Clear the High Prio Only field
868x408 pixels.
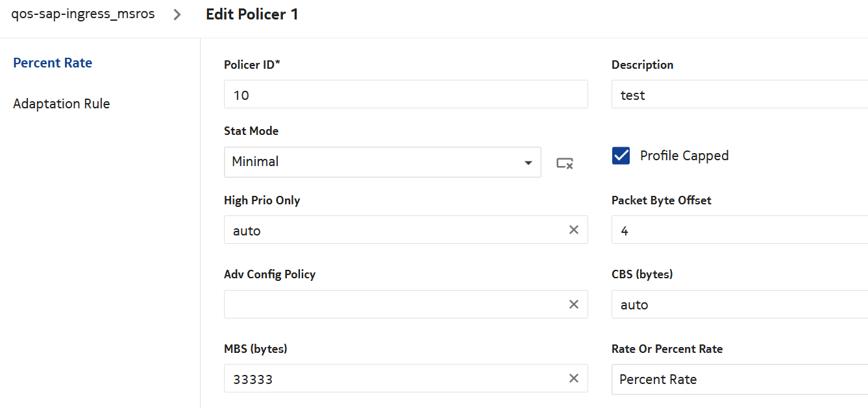tap(574, 230)
